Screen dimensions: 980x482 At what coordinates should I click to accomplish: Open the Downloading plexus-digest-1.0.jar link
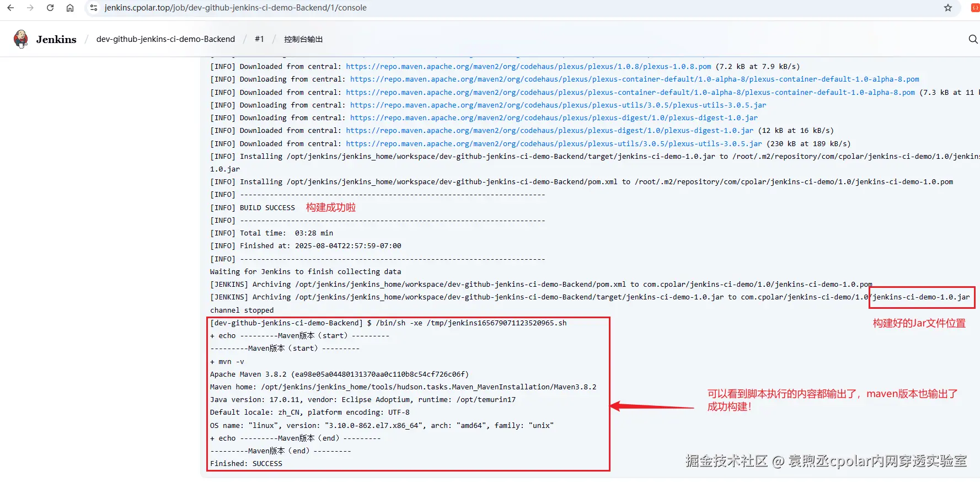[x=554, y=118]
